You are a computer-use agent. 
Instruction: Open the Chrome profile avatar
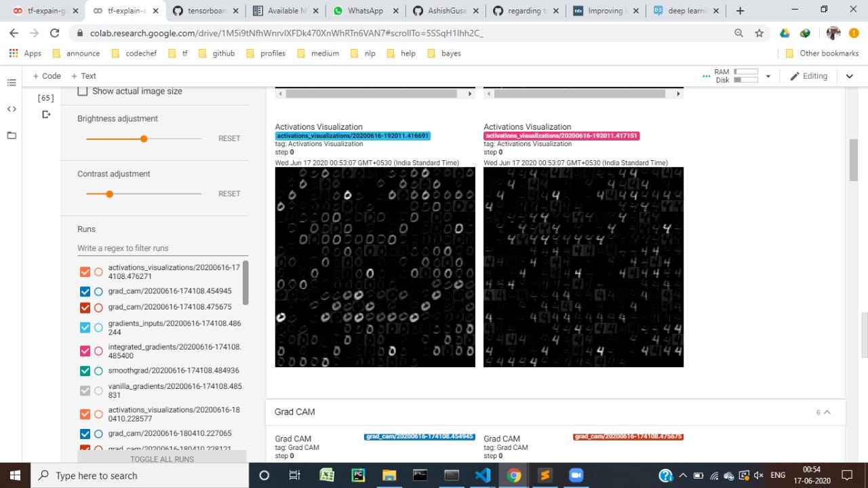[x=833, y=33]
